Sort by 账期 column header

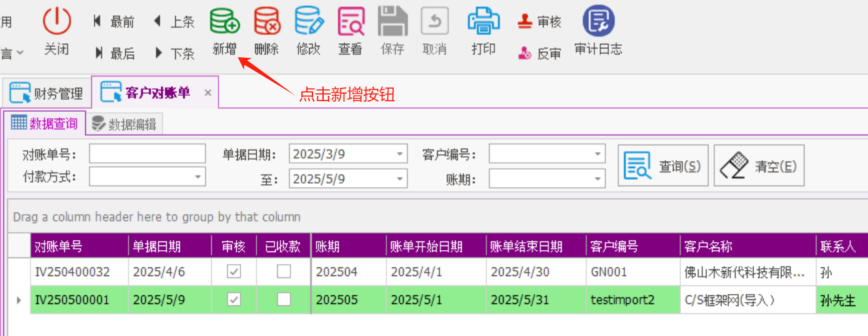(349, 246)
